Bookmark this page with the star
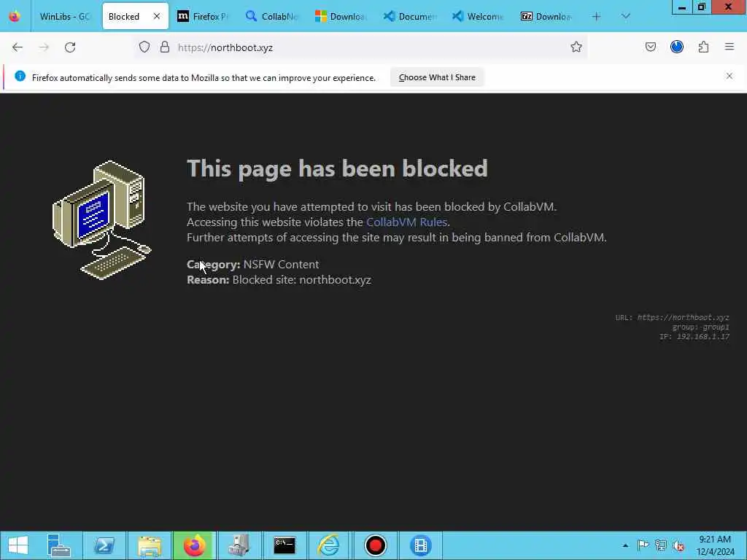This screenshot has width=747, height=560. click(x=576, y=47)
